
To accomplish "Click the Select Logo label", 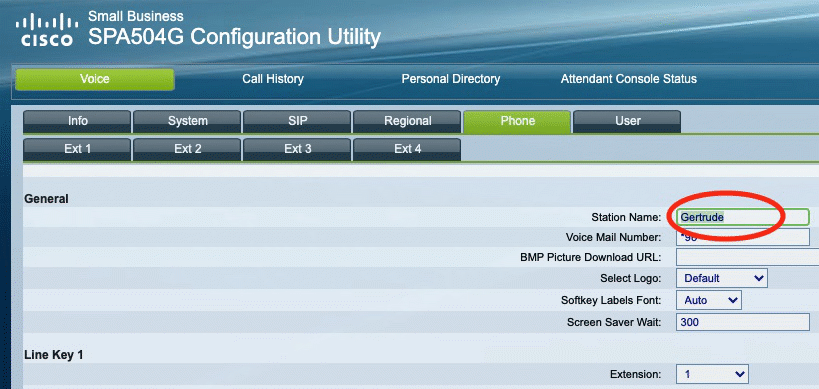I will pos(631,278).
